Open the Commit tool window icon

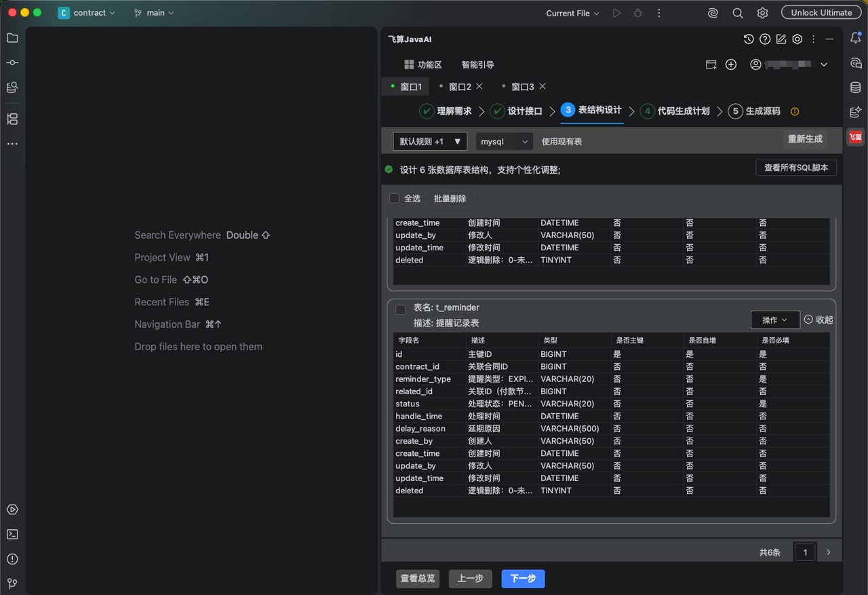[x=12, y=62]
